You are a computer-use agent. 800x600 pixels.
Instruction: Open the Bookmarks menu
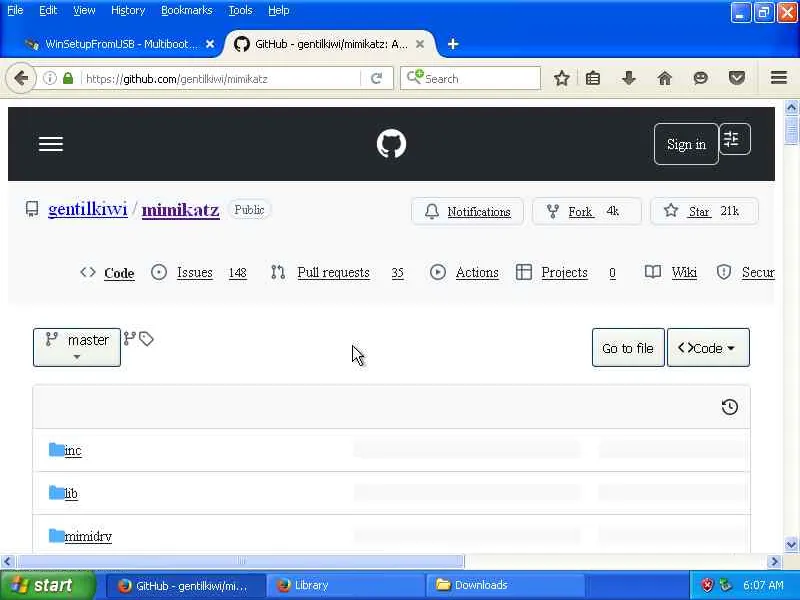pos(187,10)
